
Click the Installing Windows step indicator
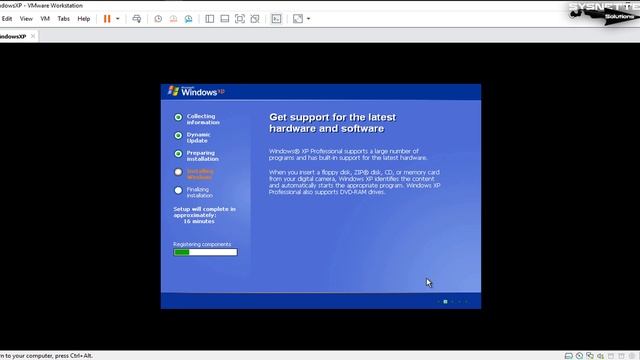(178, 172)
